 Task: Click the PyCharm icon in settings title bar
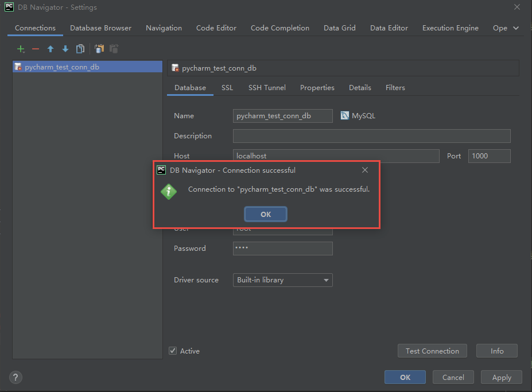9,7
